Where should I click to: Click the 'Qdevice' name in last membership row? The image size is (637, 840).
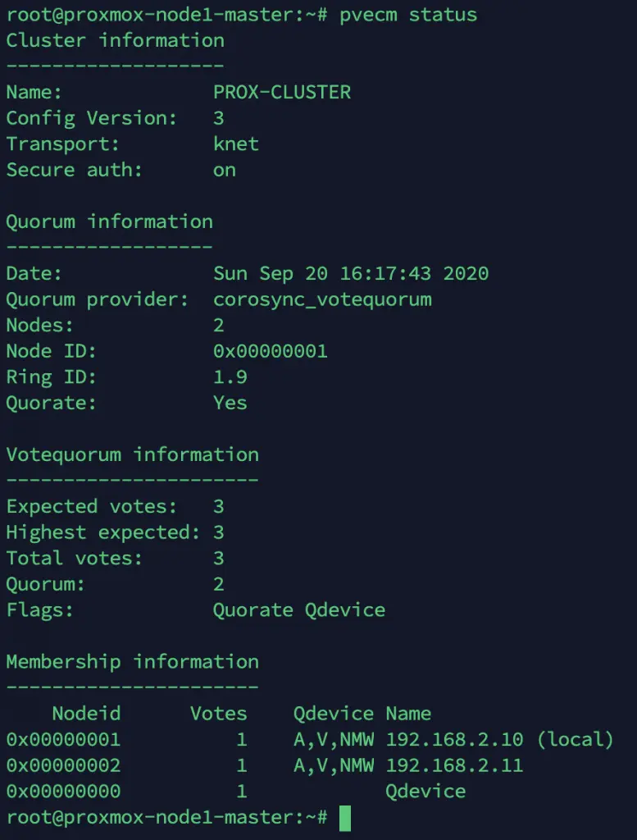pyautogui.click(x=425, y=792)
